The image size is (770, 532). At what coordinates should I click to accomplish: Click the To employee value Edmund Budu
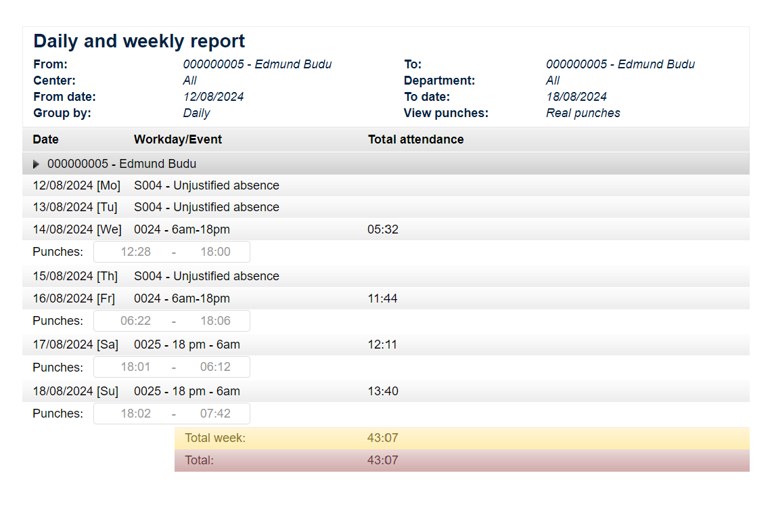pos(620,64)
